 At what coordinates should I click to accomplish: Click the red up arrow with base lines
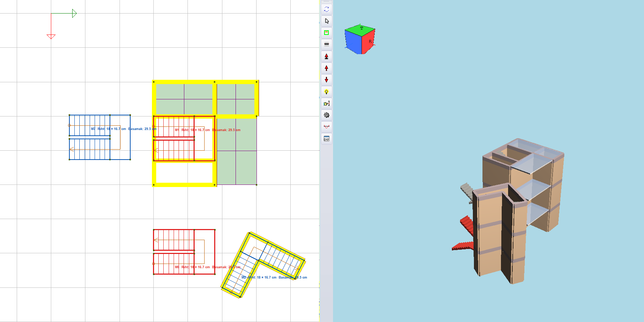pos(326,56)
